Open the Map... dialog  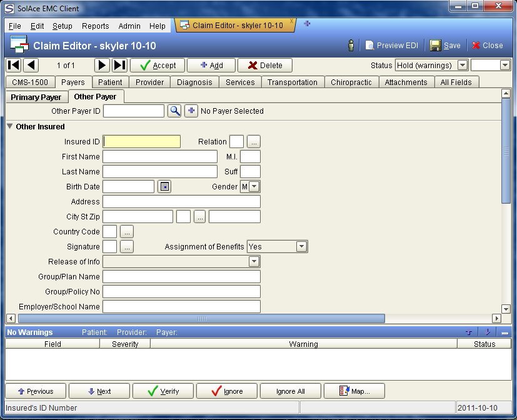[354, 391]
